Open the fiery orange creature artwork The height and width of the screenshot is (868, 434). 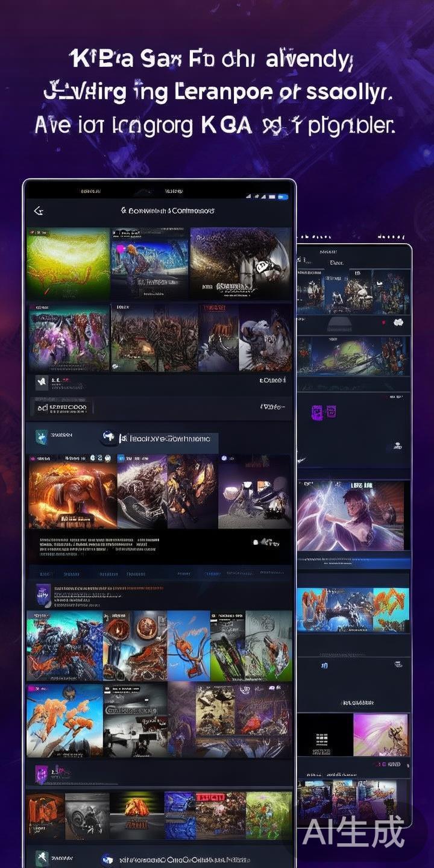point(72,492)
